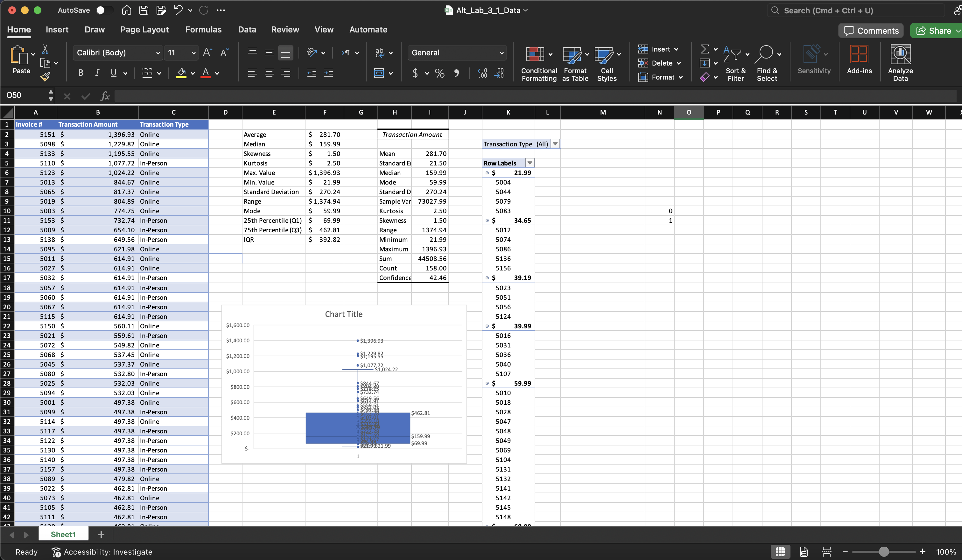Open the General number format dropdown

coord(501,53)
